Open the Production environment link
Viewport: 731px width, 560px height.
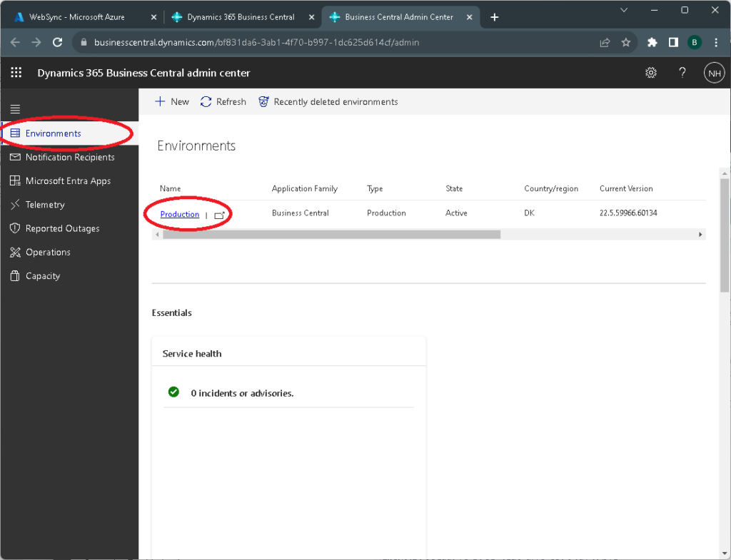click(179, 213)
